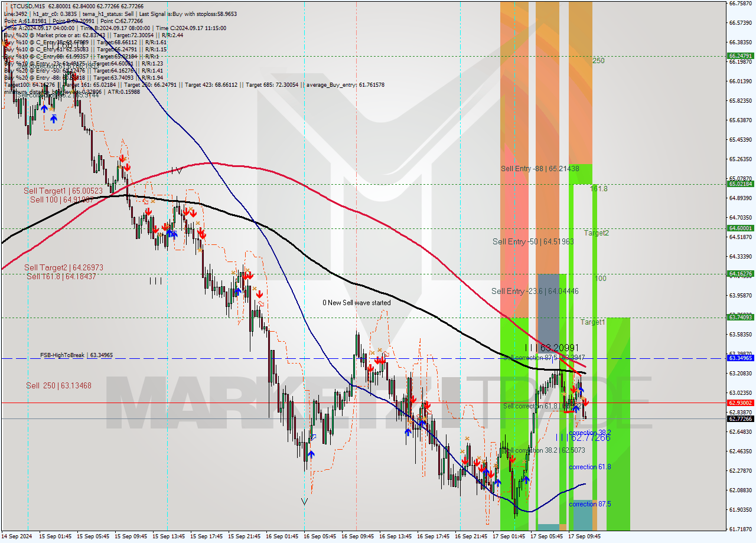756x543 pixels.
Task: Click the green 64.60001 price tag
Action: [x=741, y=228]
